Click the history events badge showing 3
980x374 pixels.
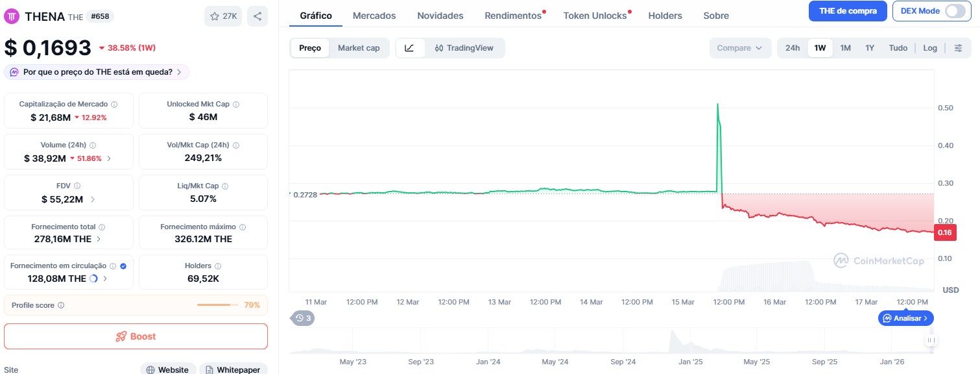[x=303, y=318]
